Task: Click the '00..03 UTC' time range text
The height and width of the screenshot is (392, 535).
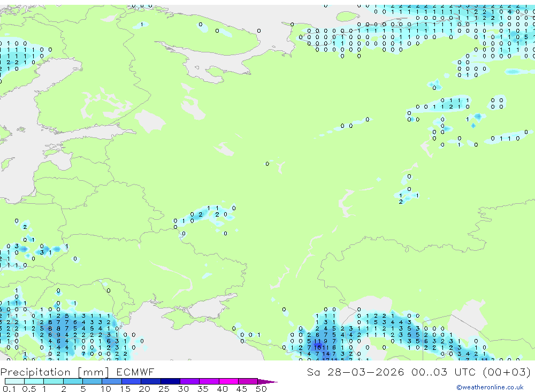Action: tap(444, 372)
